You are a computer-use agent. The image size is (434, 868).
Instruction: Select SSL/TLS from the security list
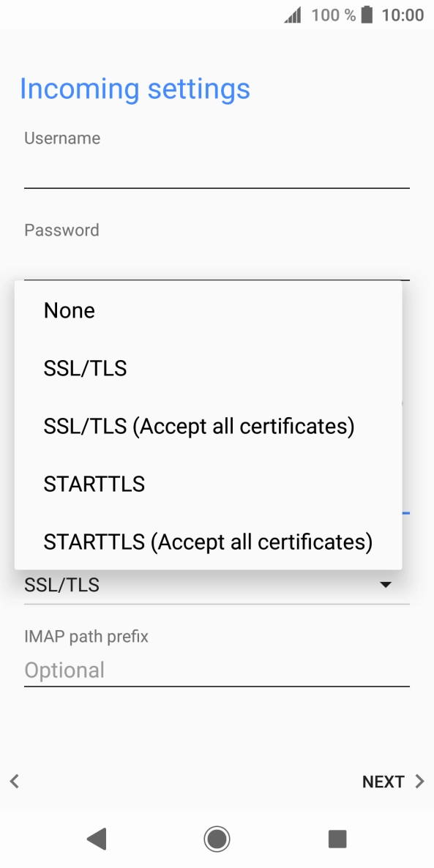tap(85, 368)
